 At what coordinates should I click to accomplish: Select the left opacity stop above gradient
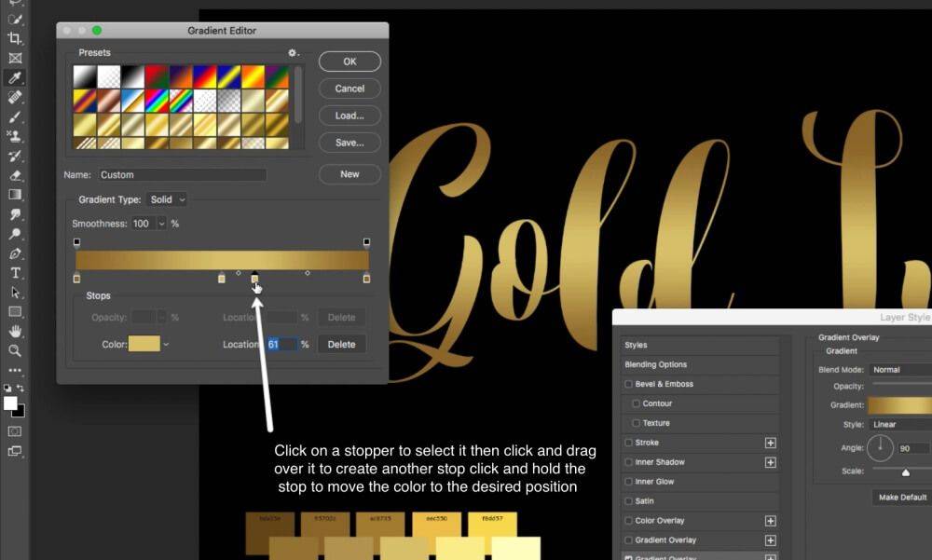pyautogui.click(x=76, y=242)
